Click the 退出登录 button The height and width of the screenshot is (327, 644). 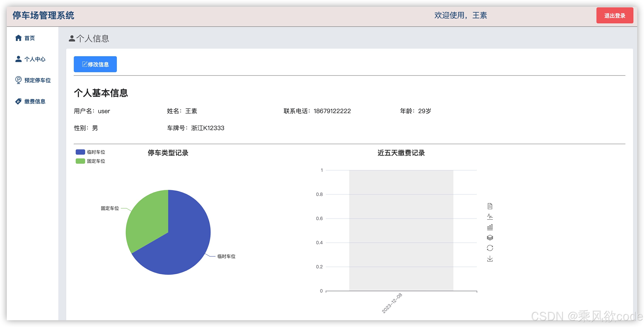point(615,15)
